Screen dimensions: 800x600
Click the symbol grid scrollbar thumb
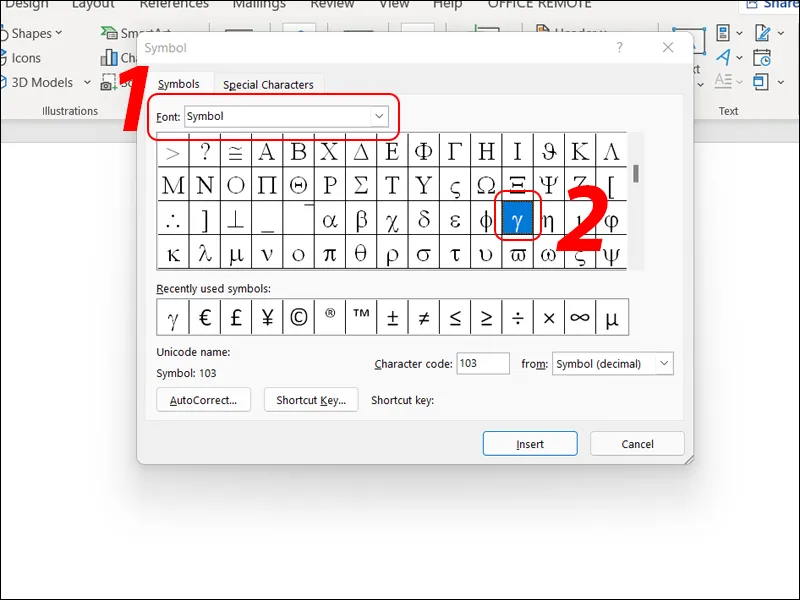(x=636, y=173)
